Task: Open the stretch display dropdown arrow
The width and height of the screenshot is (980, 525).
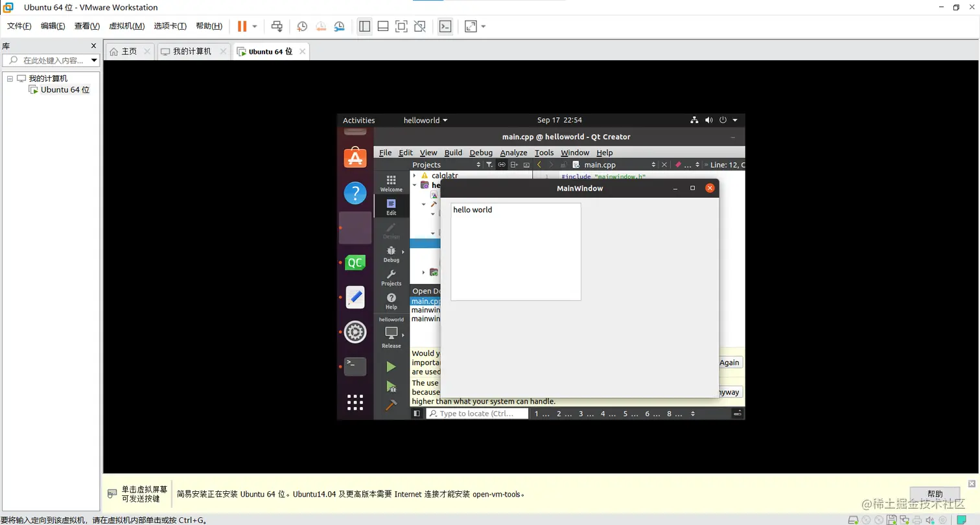Action: [484, 27]
